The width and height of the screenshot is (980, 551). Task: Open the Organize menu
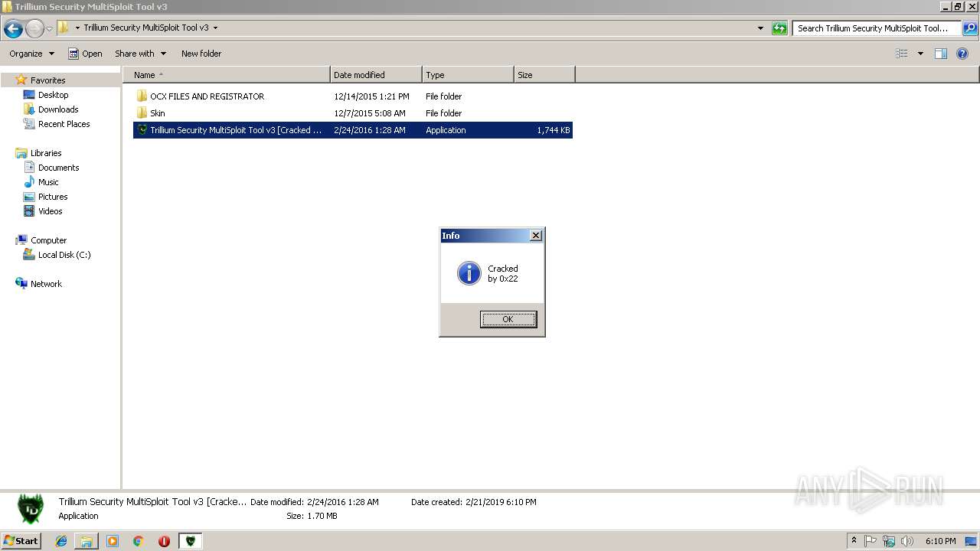[x=31, y=54]
